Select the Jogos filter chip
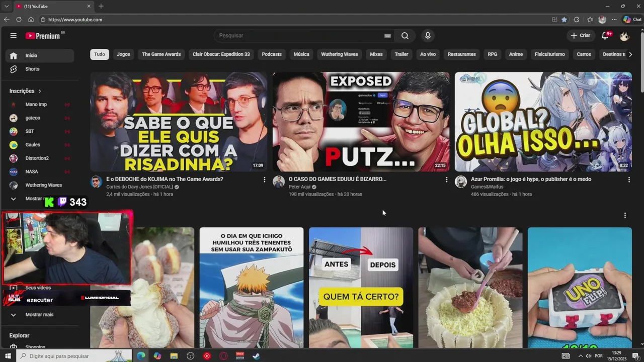The image size is (644, 362). tap(123, 54)
